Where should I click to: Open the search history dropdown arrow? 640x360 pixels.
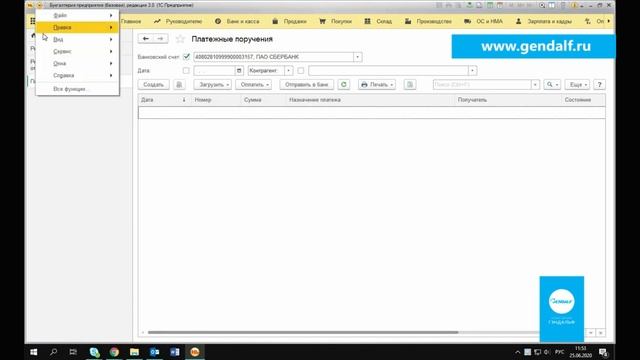tap(535, 84)
